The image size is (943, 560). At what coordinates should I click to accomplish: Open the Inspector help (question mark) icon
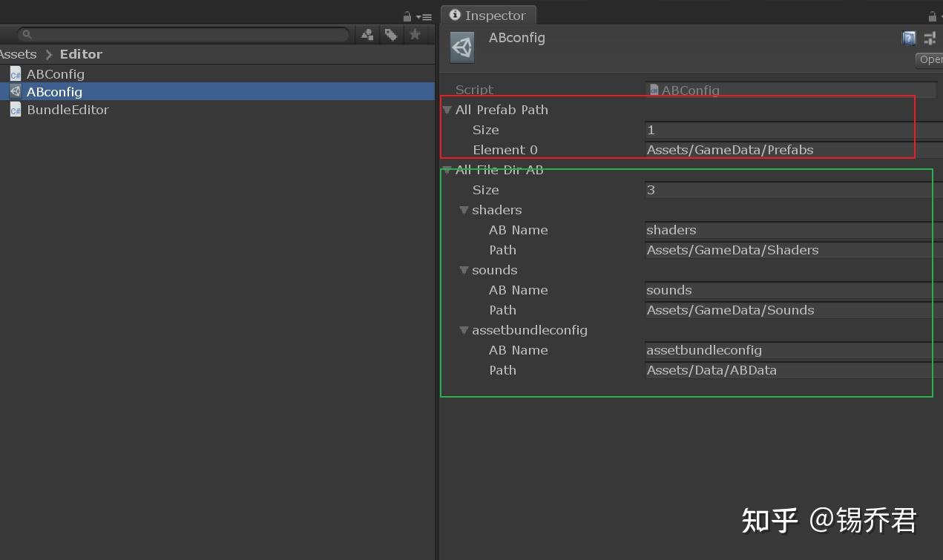pos(909,38)
